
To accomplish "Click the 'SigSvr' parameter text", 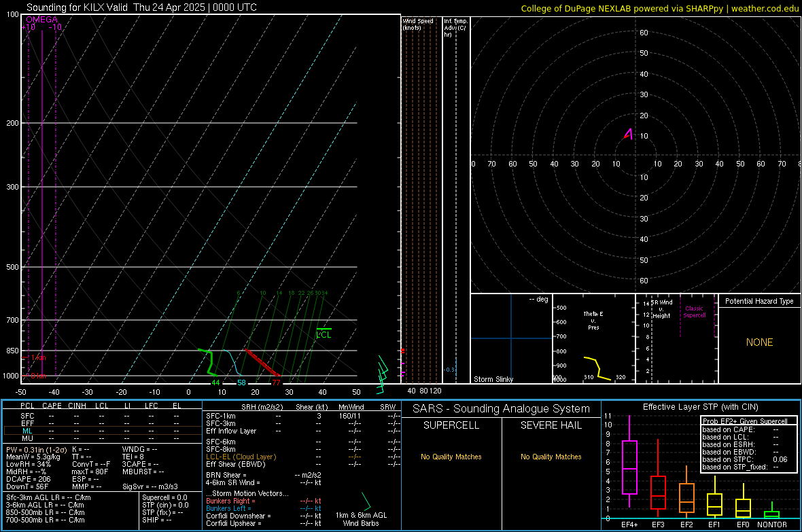I will [x=150, y=486].
